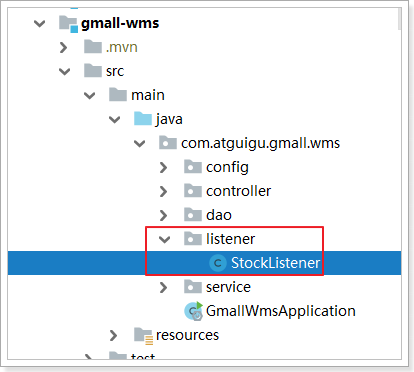Click the .mvn folder icon

[93, 47]
